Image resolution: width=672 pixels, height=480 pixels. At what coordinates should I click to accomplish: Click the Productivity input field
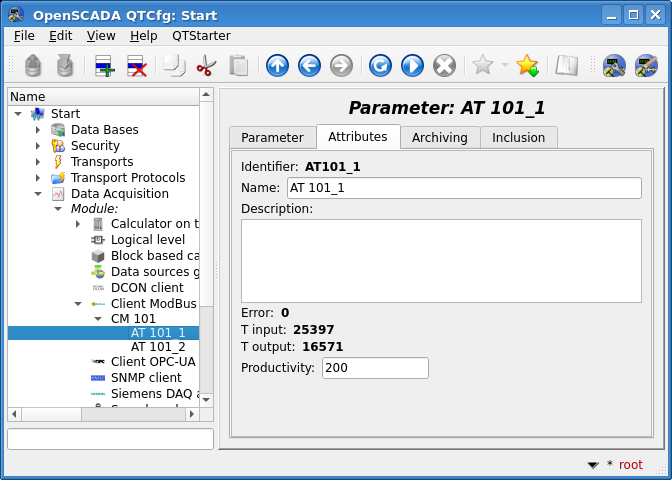[374, 368]
